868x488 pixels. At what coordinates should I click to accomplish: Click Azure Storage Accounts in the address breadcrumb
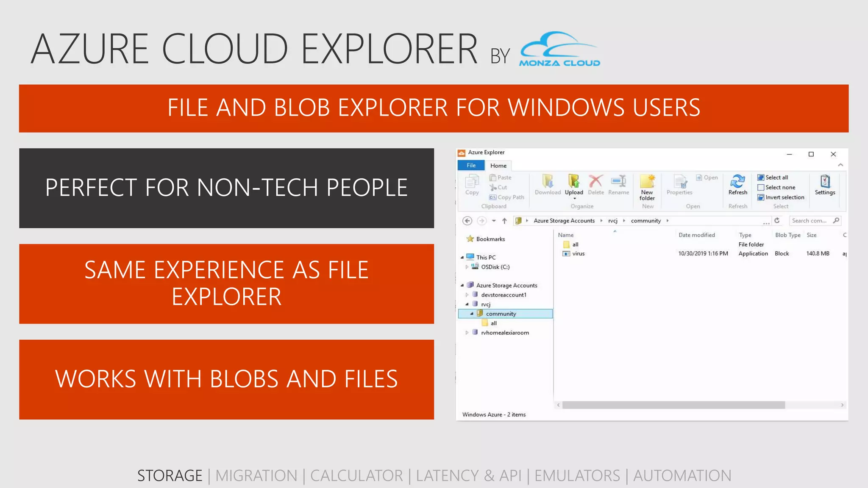(x=564, y=221)
